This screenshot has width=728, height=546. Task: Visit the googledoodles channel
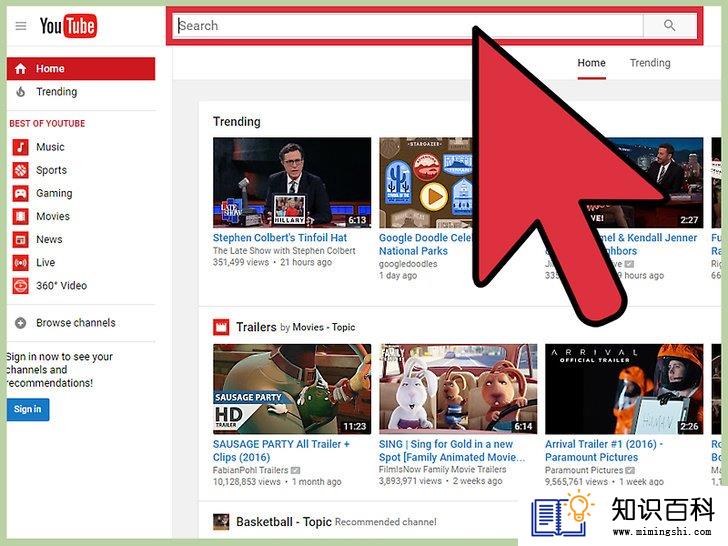tap(408, 264)
